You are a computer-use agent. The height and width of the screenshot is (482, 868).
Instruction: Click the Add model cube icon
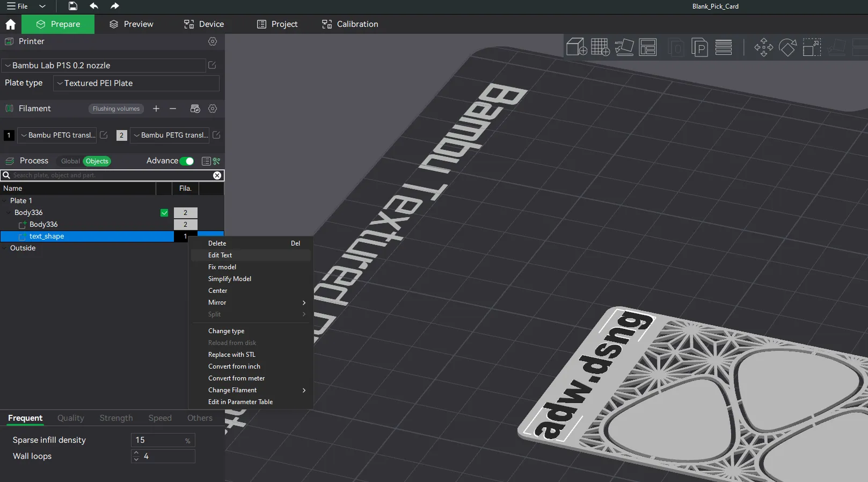(577, 47)
